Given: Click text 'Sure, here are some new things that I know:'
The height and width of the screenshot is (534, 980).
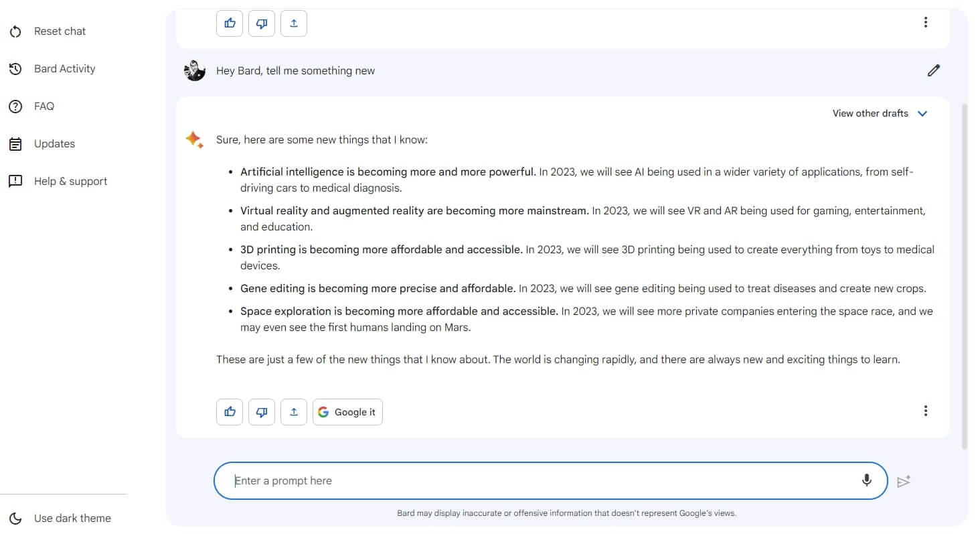Looking at the screenshot, I should [321, 139].
